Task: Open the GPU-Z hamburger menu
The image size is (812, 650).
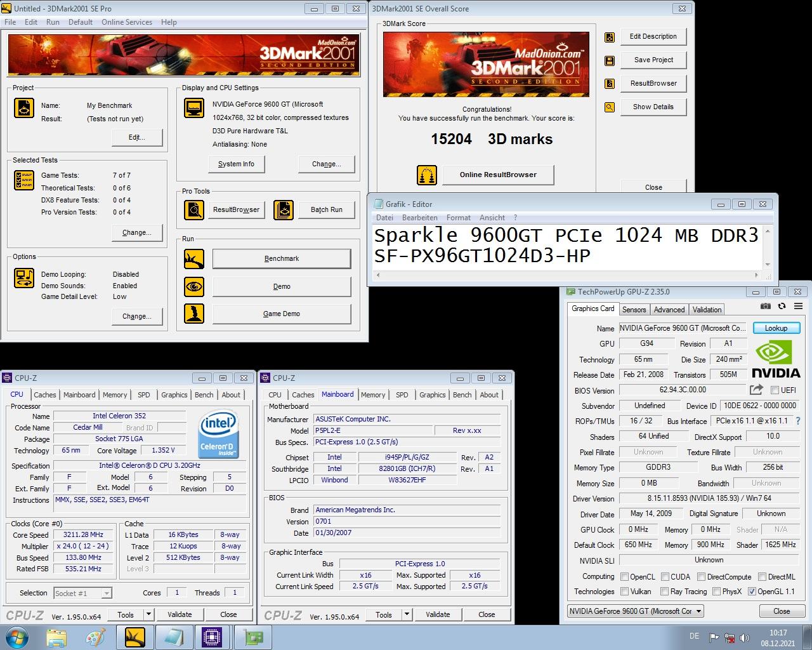Action: (x=798, y=306)
